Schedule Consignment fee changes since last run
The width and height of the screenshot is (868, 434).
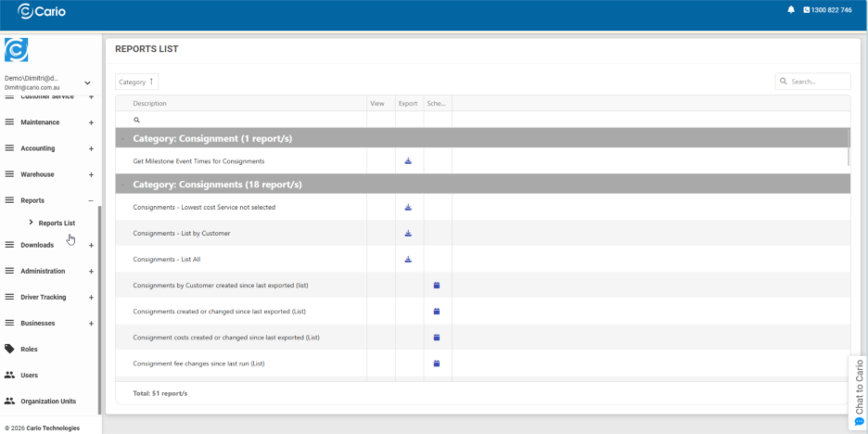437,364
